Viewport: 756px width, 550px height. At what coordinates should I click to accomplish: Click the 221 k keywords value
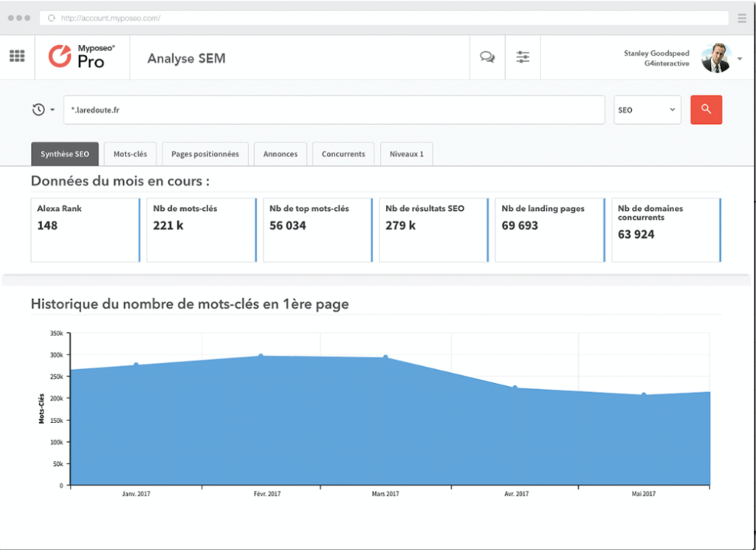[168, 226]
